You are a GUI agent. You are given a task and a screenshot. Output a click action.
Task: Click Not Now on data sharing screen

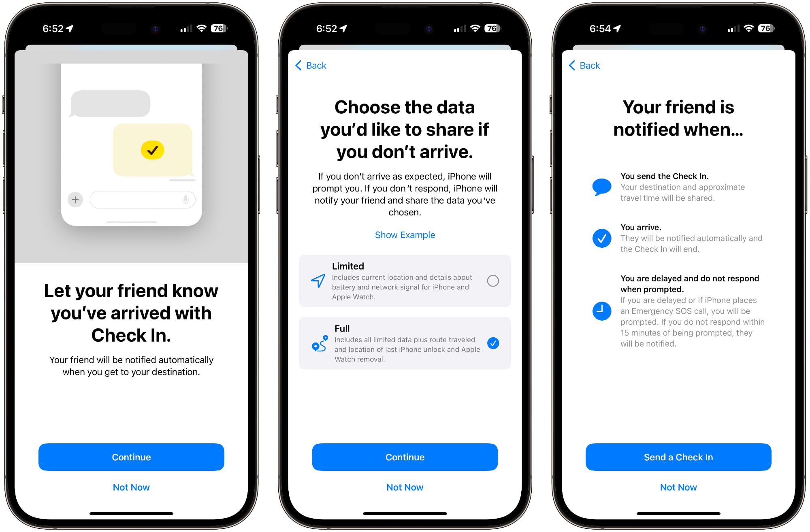click(405, 487)
